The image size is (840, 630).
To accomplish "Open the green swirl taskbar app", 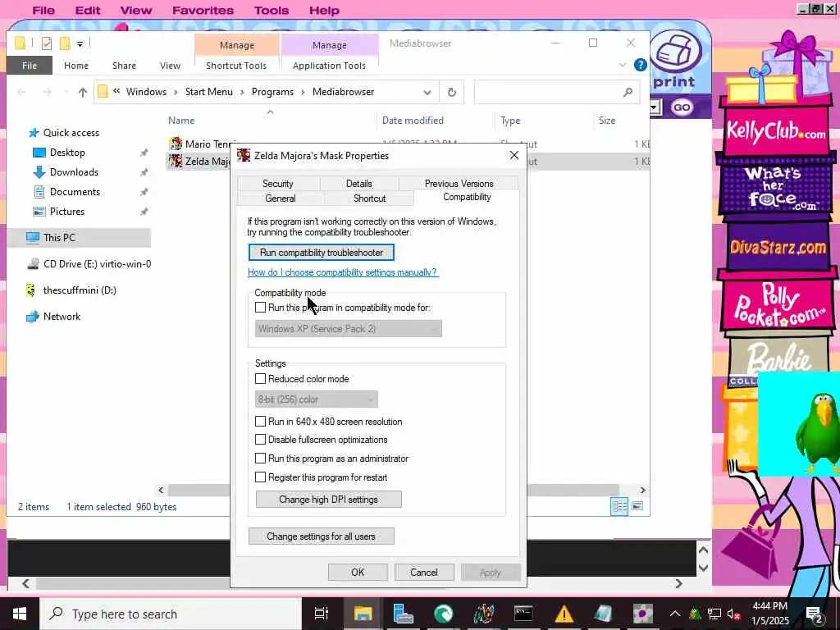I will click(x=443, y=614).
